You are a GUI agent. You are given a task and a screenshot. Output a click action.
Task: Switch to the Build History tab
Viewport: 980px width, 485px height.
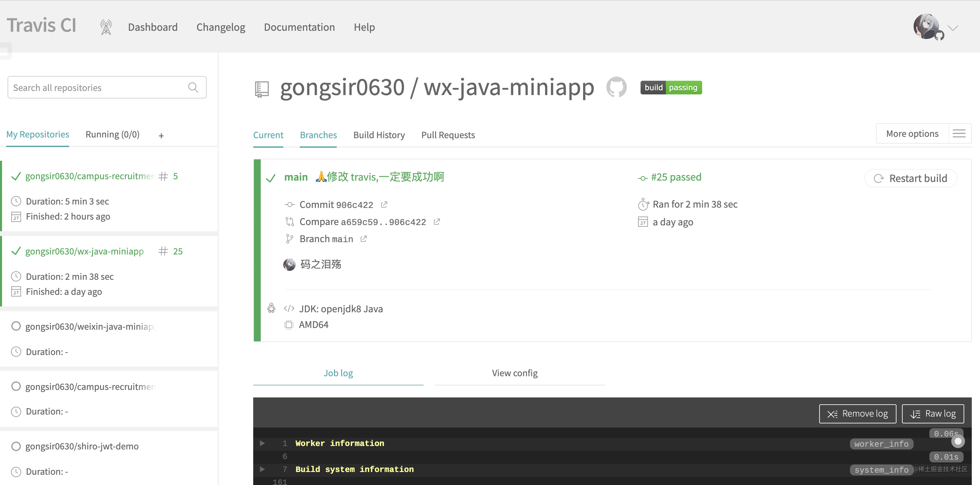coord(379,135)
